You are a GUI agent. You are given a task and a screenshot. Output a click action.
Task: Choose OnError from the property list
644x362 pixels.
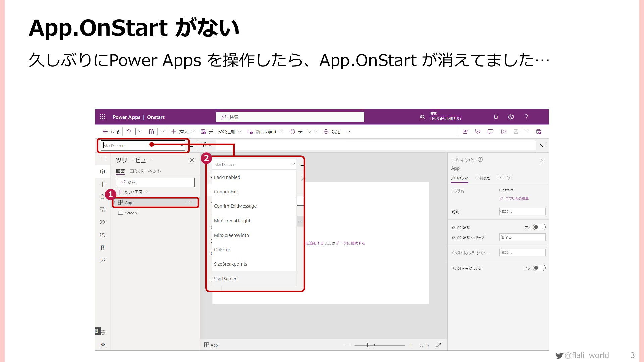254,250
